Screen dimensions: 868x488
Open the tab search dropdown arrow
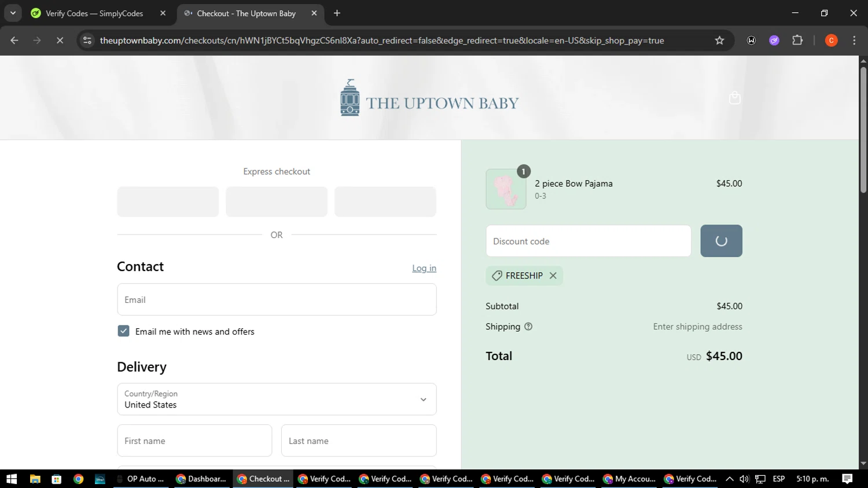click(x=13, y=13)
